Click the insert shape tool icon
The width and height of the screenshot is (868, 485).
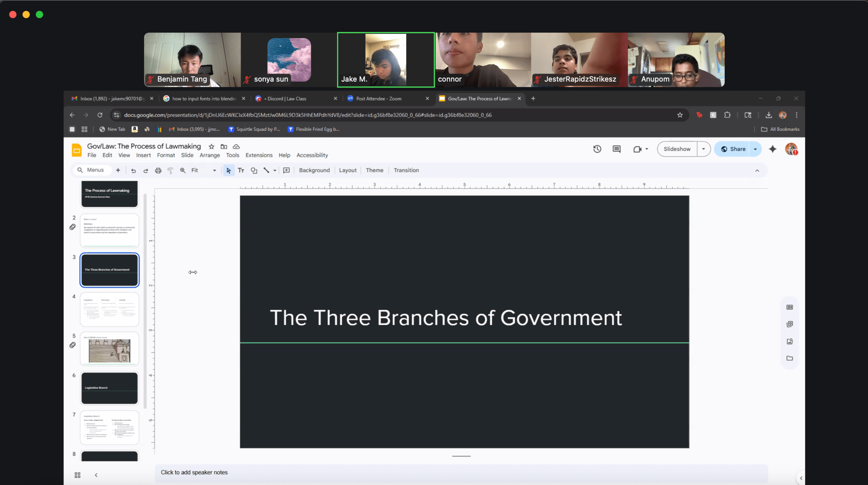(254, 171)
